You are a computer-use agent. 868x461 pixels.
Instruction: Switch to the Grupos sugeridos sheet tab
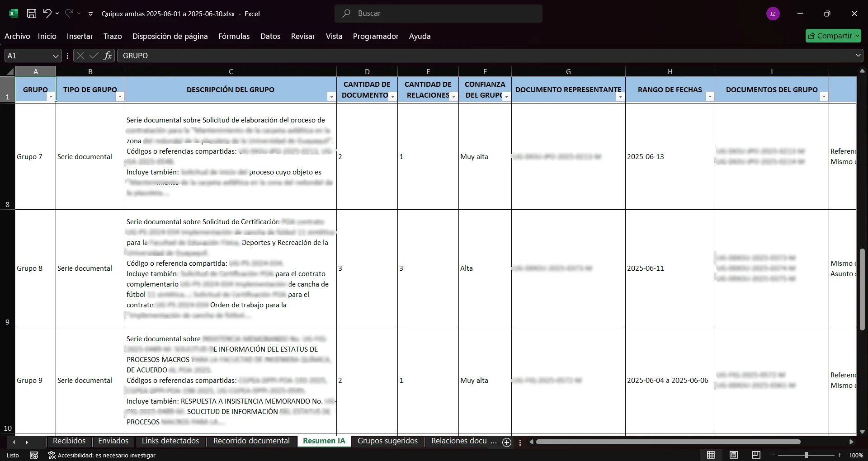(x=387, y=441)
